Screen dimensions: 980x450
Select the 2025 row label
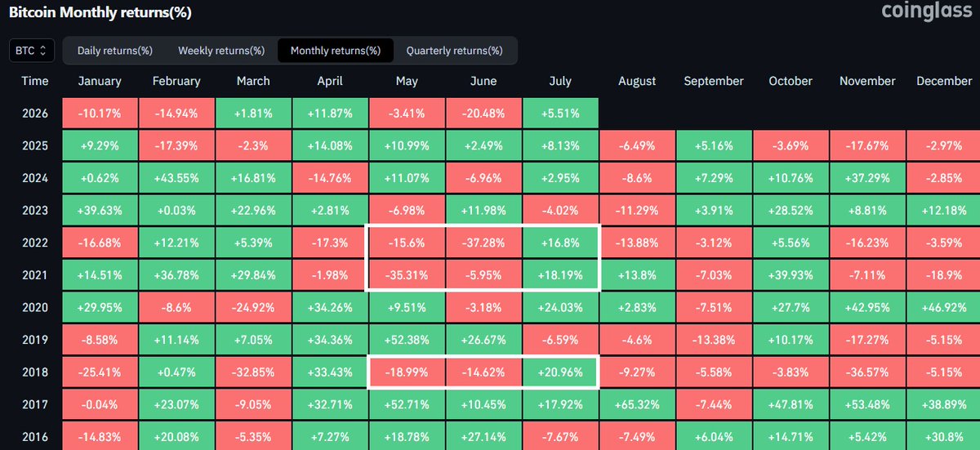[35, 145]
